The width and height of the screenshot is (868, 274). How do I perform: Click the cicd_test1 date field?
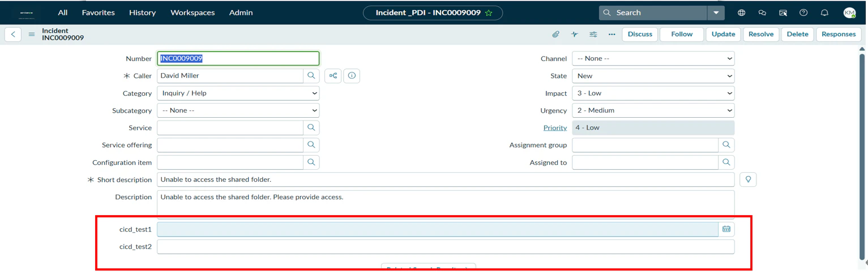click(x=438, y=229)
